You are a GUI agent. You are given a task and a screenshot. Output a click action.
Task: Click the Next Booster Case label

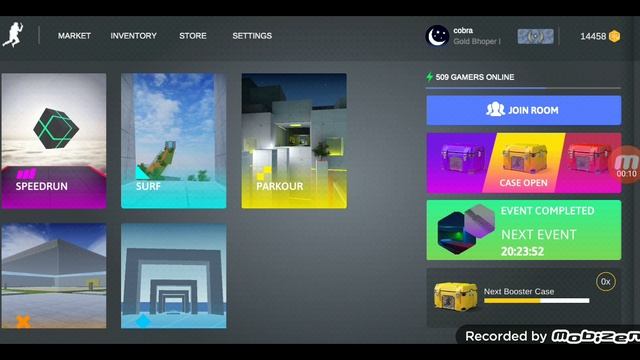[x=519, y=291]
